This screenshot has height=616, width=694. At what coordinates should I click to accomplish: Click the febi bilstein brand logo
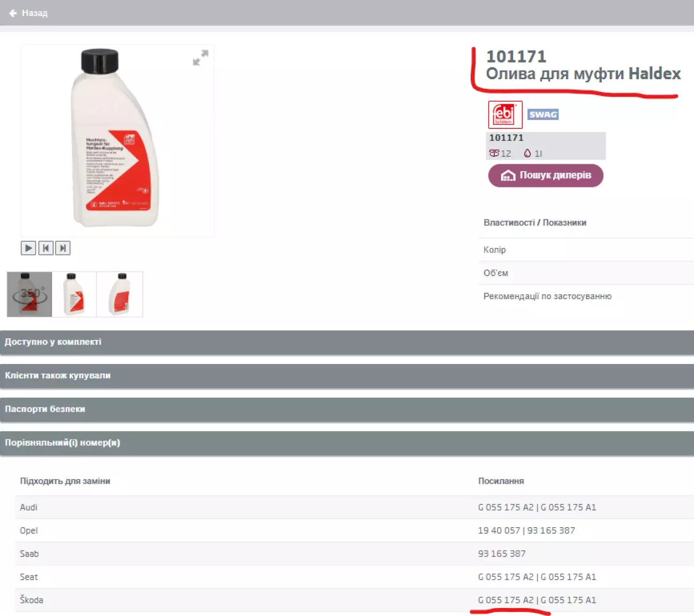504,115
